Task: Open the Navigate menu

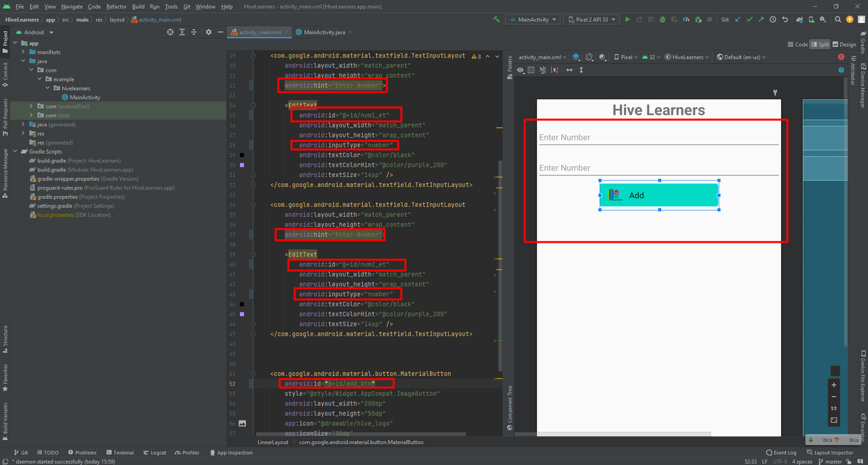Action: click(72, 6)
